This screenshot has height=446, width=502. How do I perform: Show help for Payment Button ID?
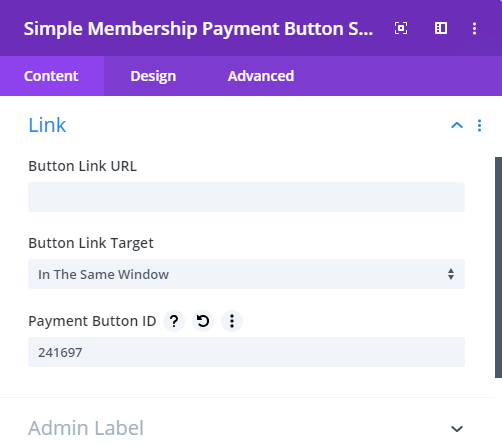click(x=174, y=321)
